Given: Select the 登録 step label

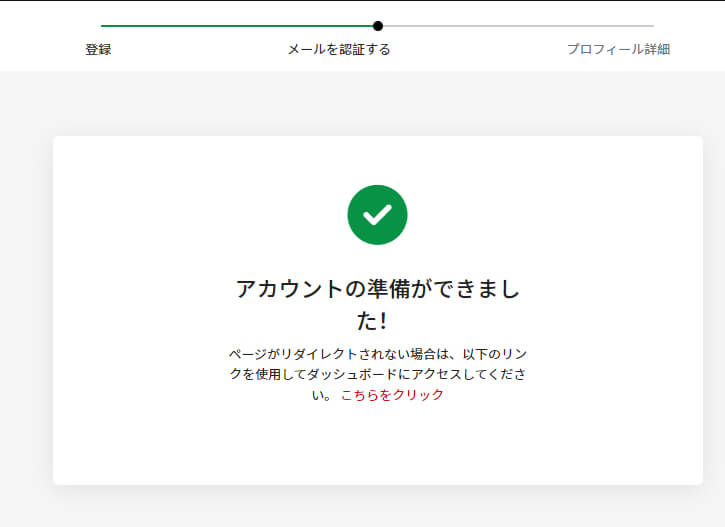Looking at the screenshot, I should point(98,49).
